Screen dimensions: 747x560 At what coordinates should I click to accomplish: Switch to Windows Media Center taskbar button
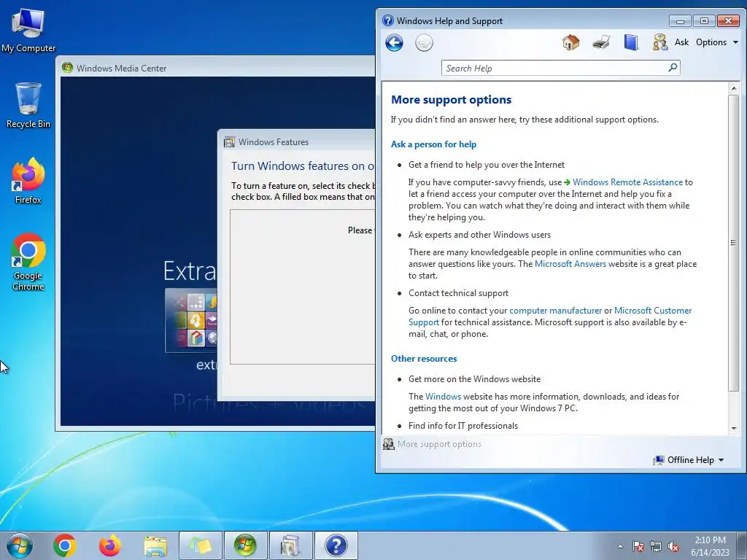click(245, 545)
